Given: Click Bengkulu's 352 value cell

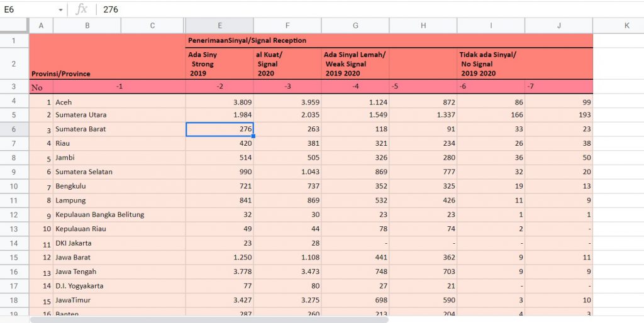Looking at the screenshot, I should 355,186.
